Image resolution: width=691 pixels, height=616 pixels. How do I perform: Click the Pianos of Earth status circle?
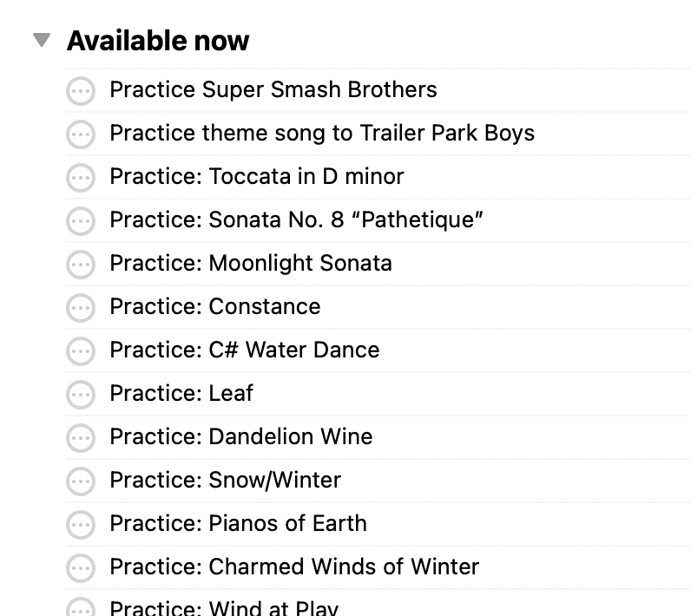[x=81, y=524]
